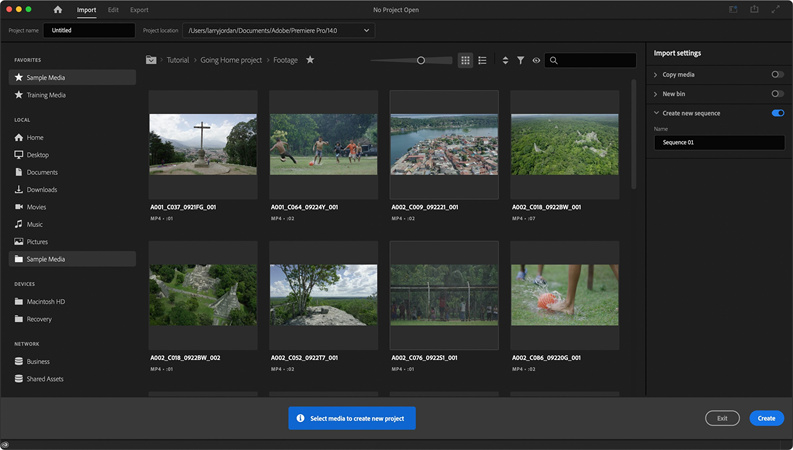Navigate to Going Home project breadcrumb

231,60
